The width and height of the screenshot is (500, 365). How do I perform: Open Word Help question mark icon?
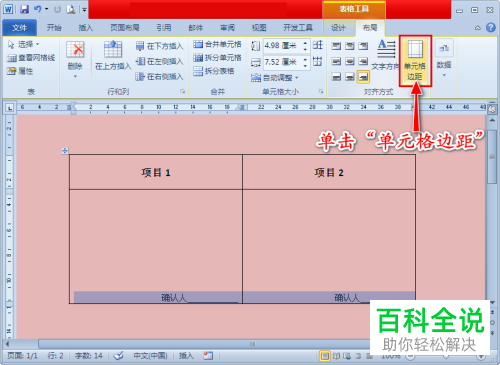pyautogui.click(x=491, y=28)
